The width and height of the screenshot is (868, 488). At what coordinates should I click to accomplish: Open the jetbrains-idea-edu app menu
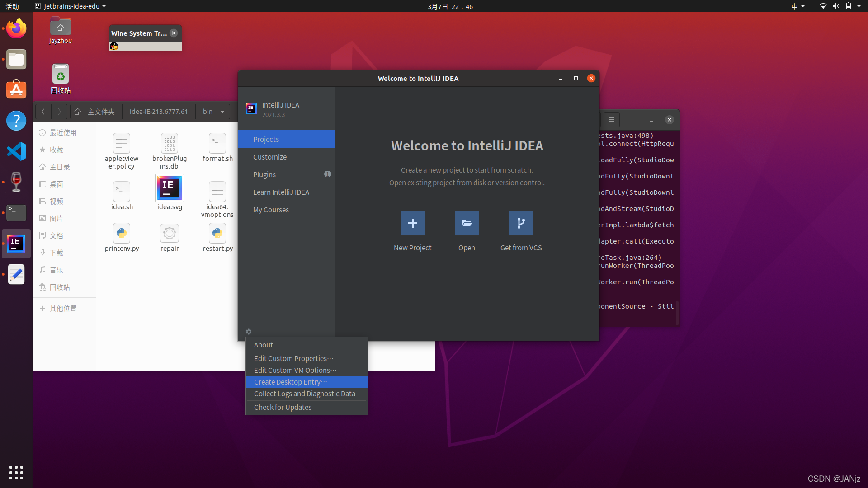tap(70, 6)
